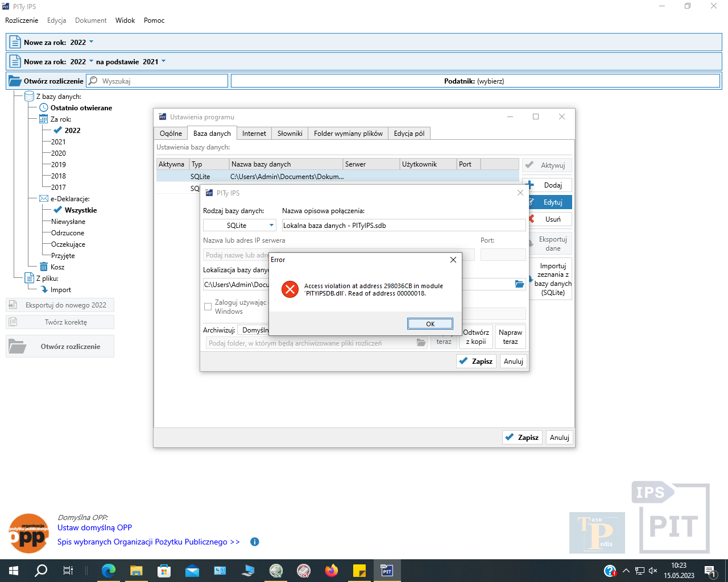Image resolution: width=728 pixels, height=582 pixels.
Task: Open File Explorer from the taskbar
Action: [x=136, y=571]
